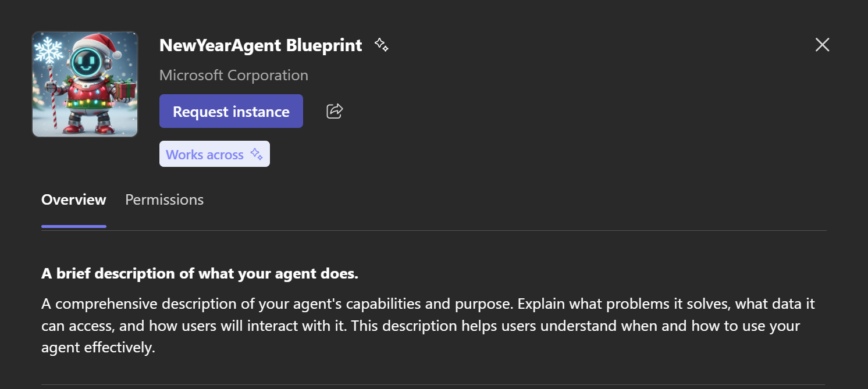This screenshot has height=389, width=868.
Task: Click the purple underline beneath Overview
Action: [x=74, y=226]
